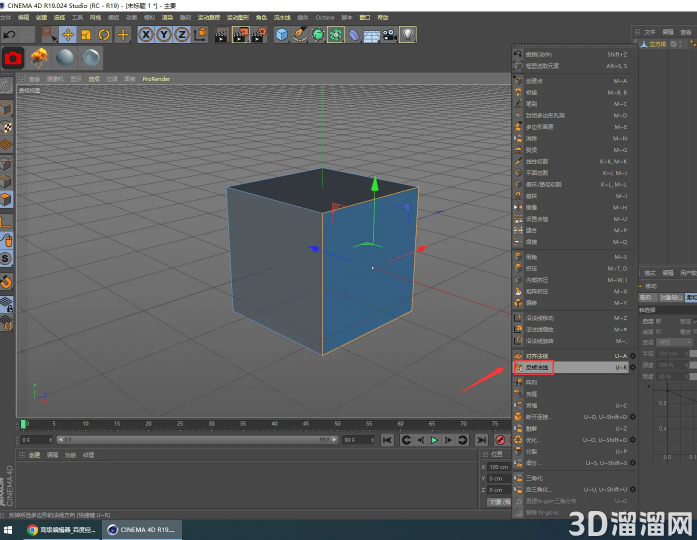Select Texture mode checkered icon
Image resolution: width=697 pixels, height=540 pixels.
(6, 127)
